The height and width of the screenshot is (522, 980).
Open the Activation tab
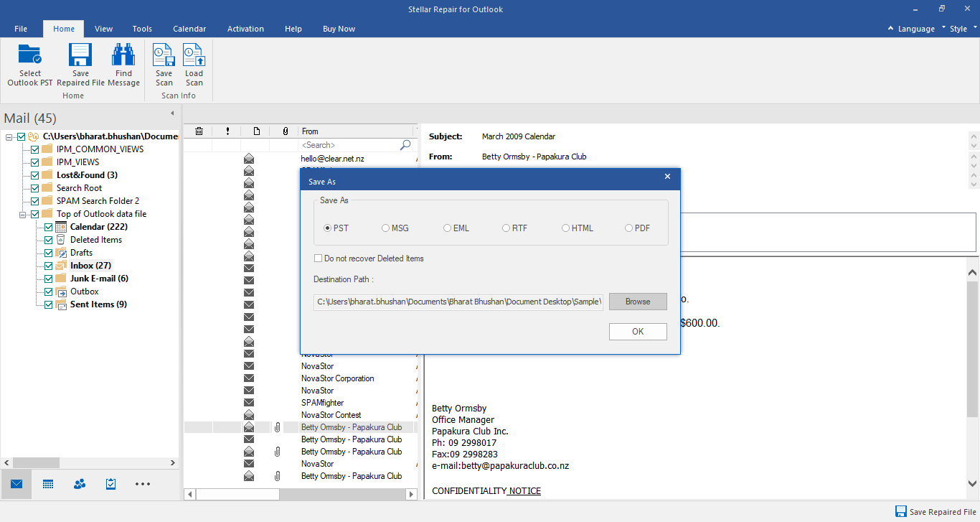(x=245, y=29)
